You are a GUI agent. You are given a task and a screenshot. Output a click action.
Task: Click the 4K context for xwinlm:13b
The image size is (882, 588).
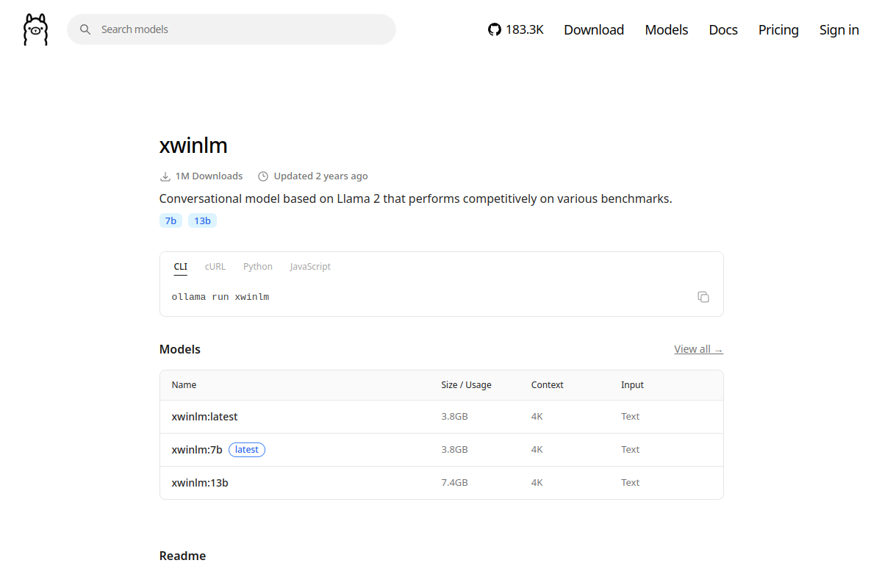[x=537, y=483]
